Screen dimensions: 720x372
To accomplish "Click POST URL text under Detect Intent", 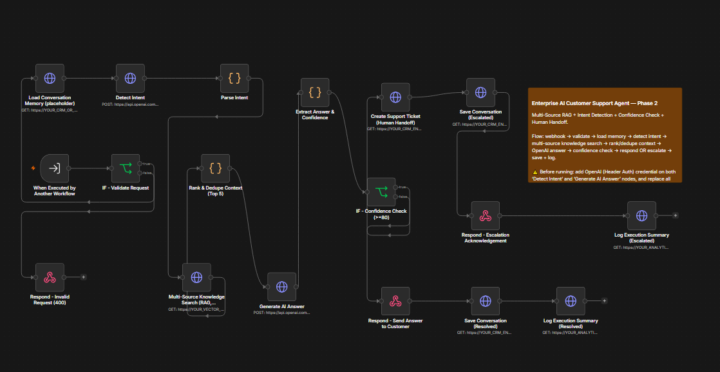I will pos(130,104).
